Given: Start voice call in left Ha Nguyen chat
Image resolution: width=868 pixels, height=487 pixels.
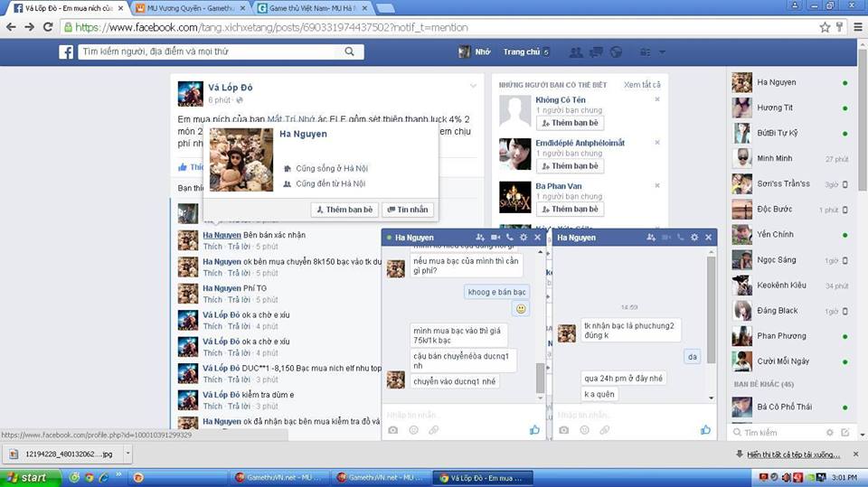Looking at the screenshot, I should click(x=509, y=238).
